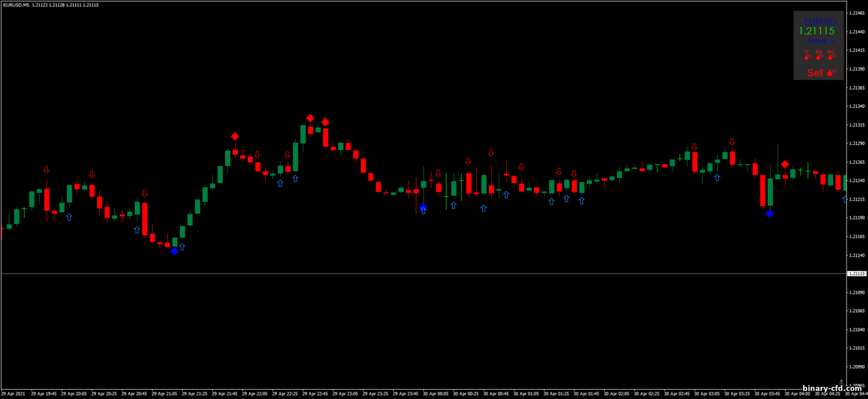Screen dimensions: 868x399
Task: Click the EURUSD,M5 chart title text
Action: click(15, 5)
